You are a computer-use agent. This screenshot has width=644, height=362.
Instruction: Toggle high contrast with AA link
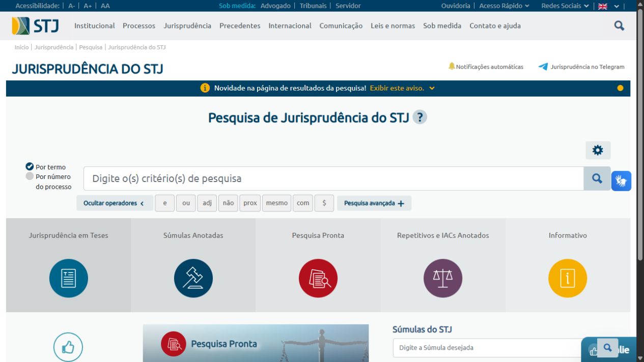(105, 6)
